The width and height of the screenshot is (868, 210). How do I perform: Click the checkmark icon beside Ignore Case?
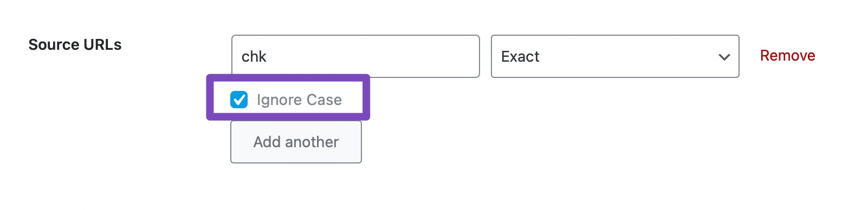click(239, 100)
